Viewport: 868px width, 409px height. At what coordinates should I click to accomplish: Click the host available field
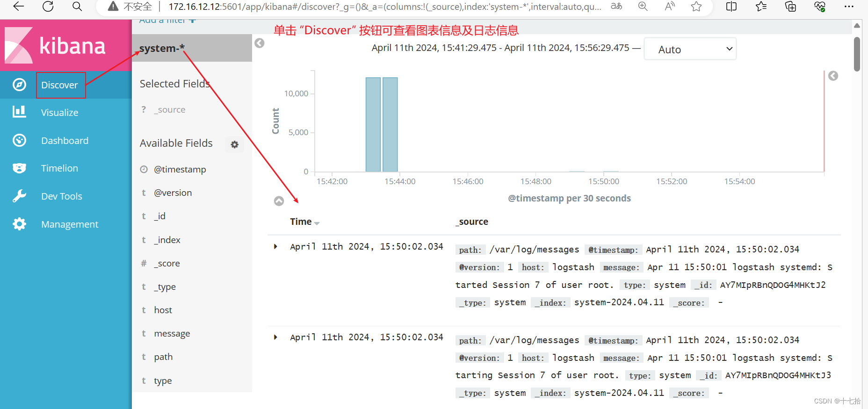click(163, 310)
